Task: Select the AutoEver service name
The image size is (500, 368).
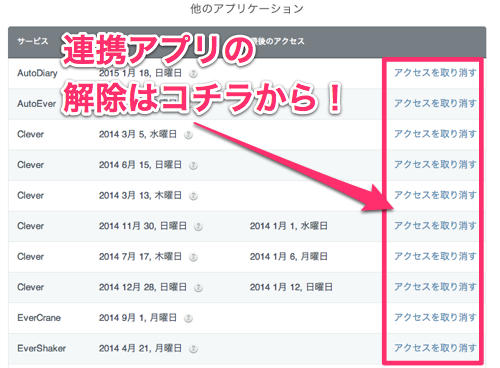Action: point(37,104)
